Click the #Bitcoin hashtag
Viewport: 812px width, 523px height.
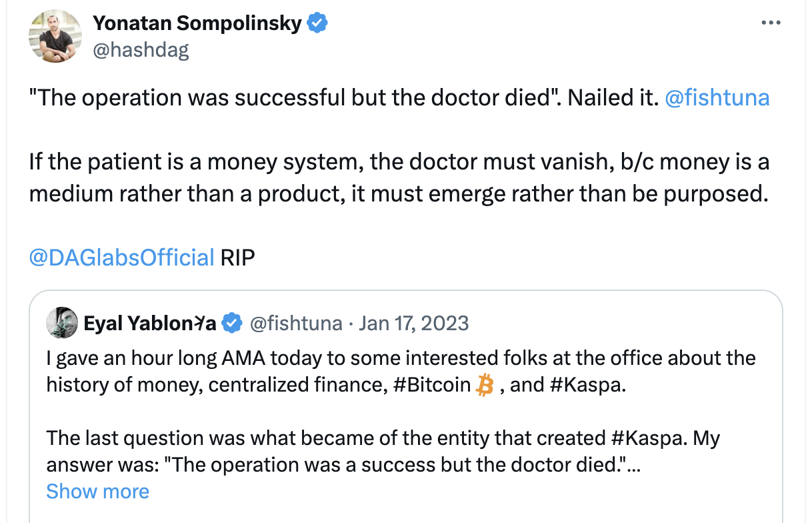429,385
